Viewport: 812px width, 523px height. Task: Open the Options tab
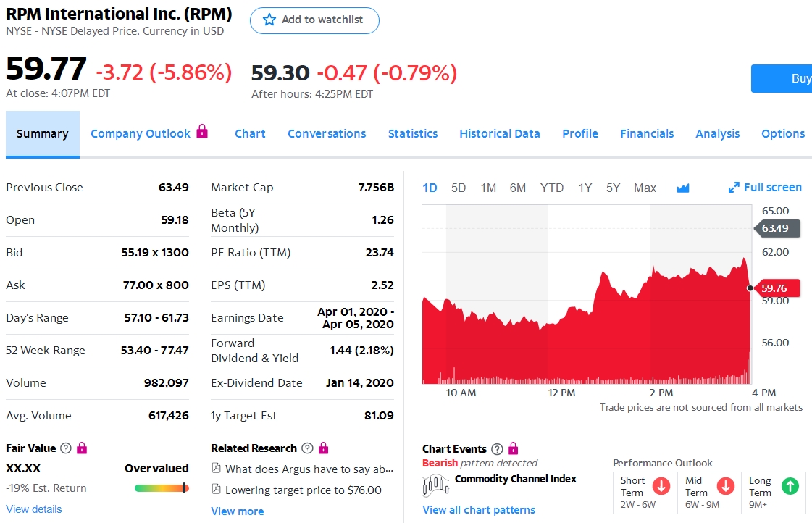click(x=783, y=133)
